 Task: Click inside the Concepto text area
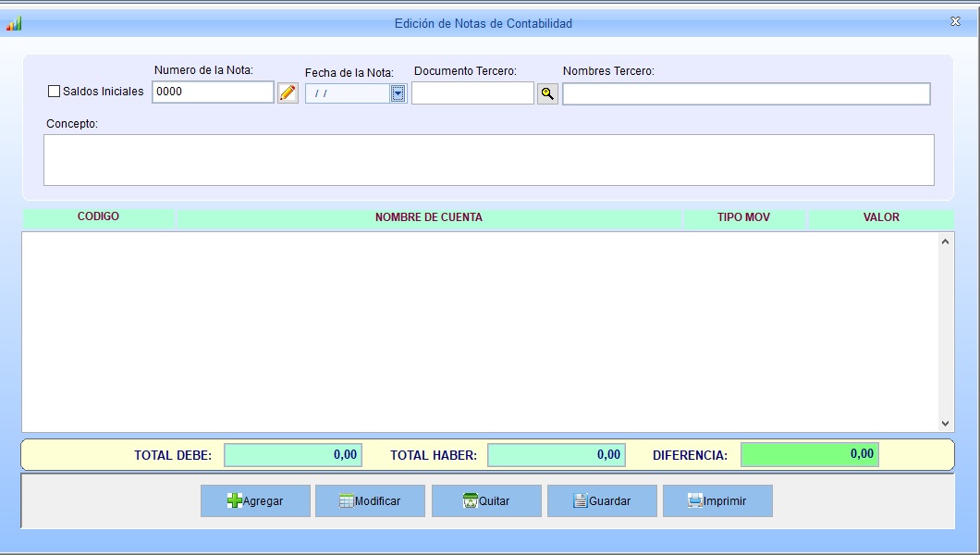(x=488, y=160)
